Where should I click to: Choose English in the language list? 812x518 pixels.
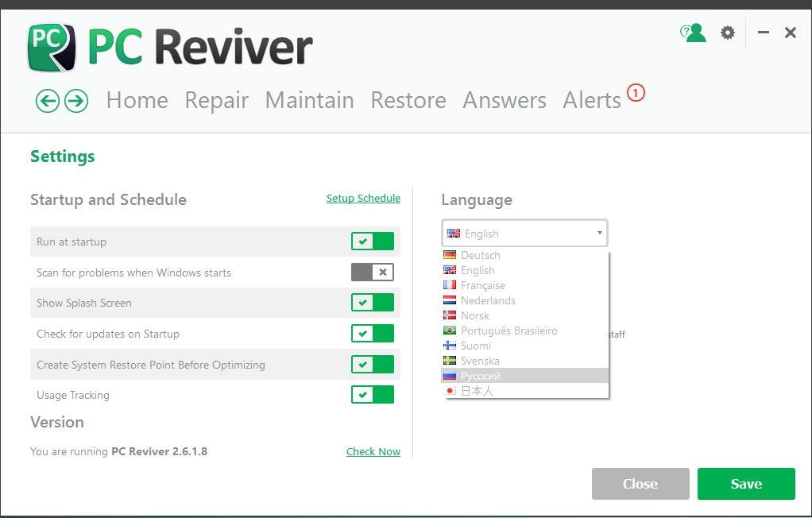(524, 270)
